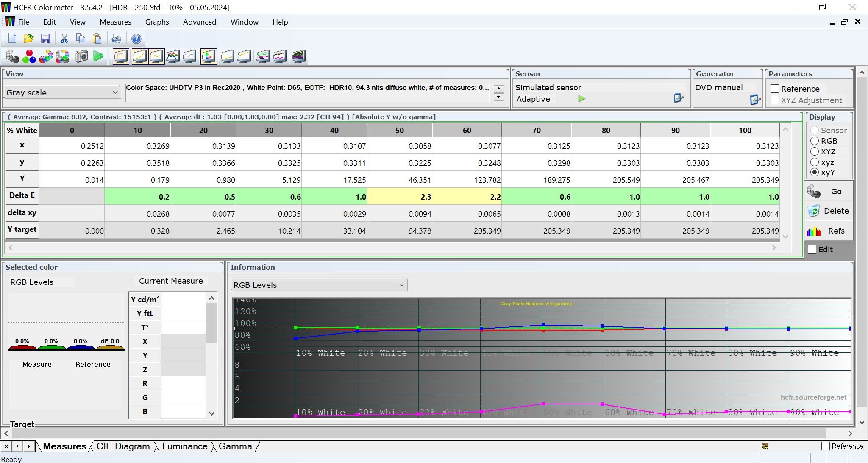Open sensor configuration icon in Sensor panel

point(678,98)
